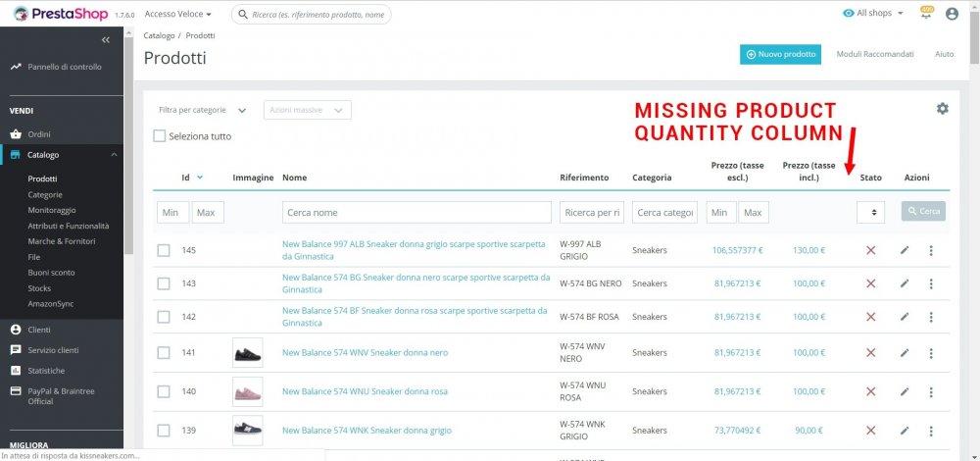Sort by Id column arrow

(200, 177)
